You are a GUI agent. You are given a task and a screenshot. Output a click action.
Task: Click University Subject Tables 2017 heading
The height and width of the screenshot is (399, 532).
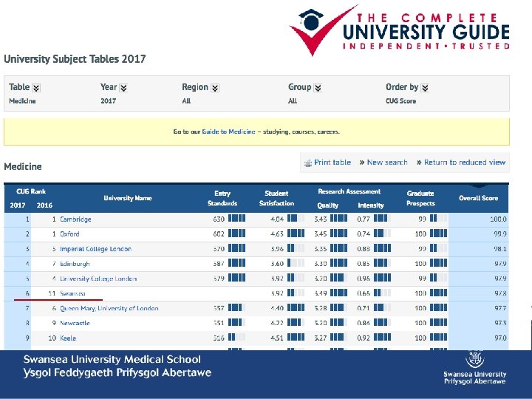tap(75, 59)
